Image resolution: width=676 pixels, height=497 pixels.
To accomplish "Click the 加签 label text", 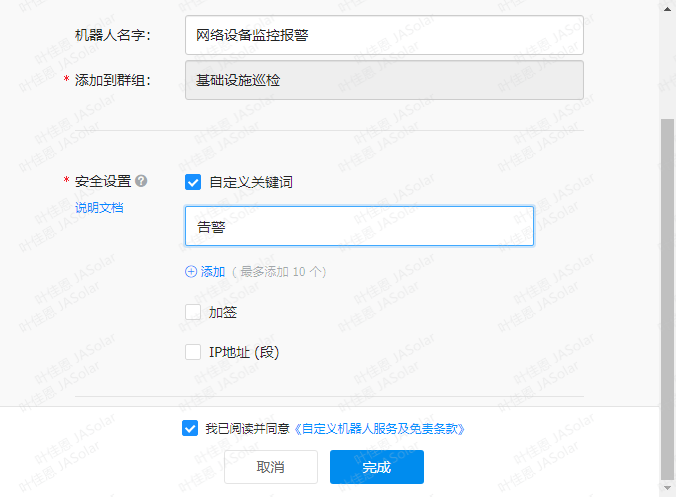I will [x=223, y=312].
